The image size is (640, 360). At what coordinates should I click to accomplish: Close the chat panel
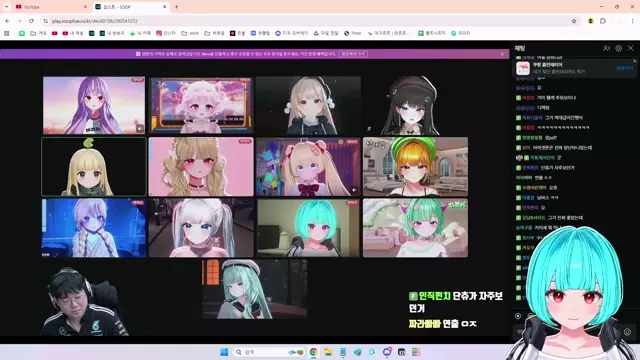[x=631, y=48]
